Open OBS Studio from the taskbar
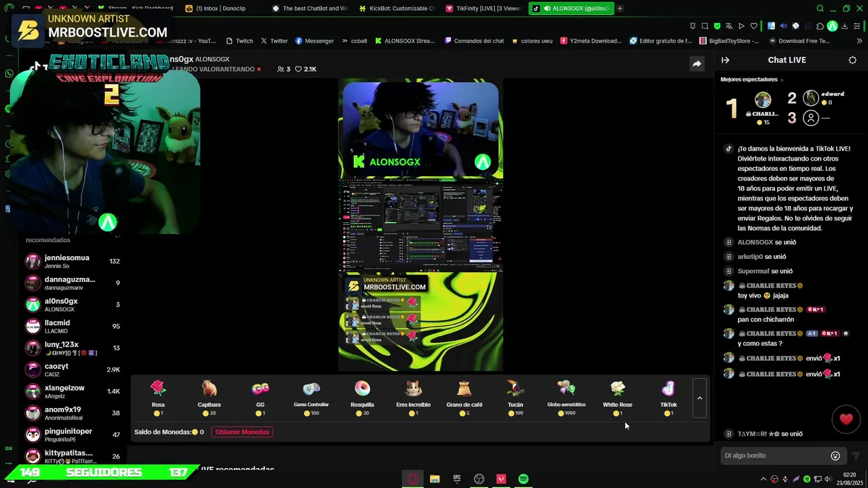Screen dimensions: 868x488 pos(479,479)
